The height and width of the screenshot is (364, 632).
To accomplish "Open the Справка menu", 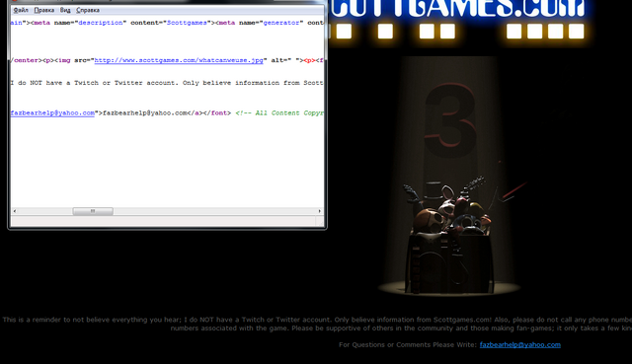I will tap(88, 10).
